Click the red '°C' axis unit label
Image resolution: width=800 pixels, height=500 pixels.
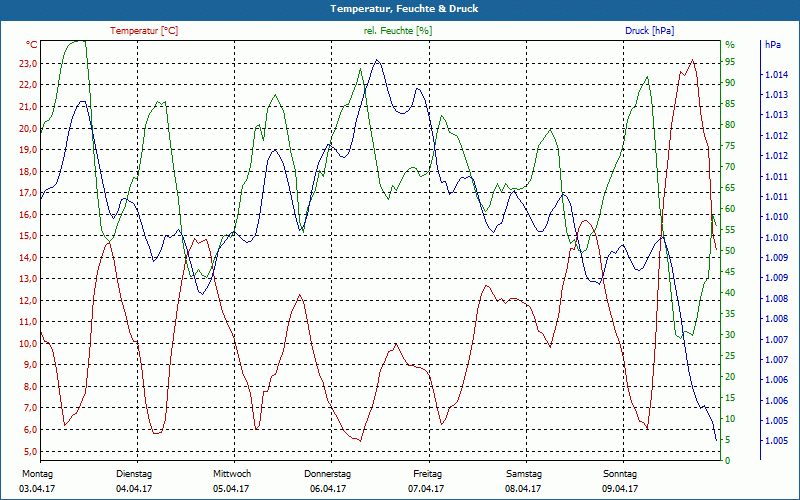[32, 45]
